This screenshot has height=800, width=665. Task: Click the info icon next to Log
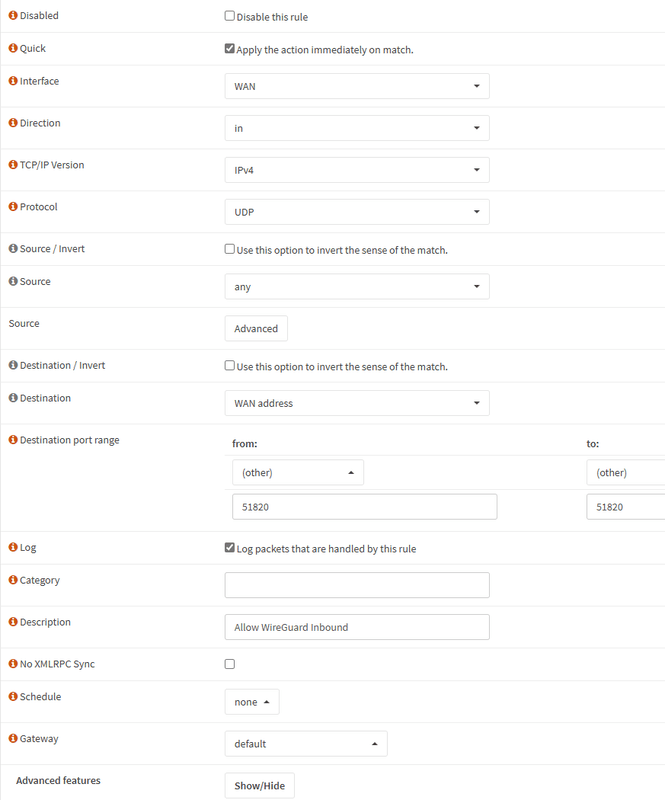click(x=13, y=548)
